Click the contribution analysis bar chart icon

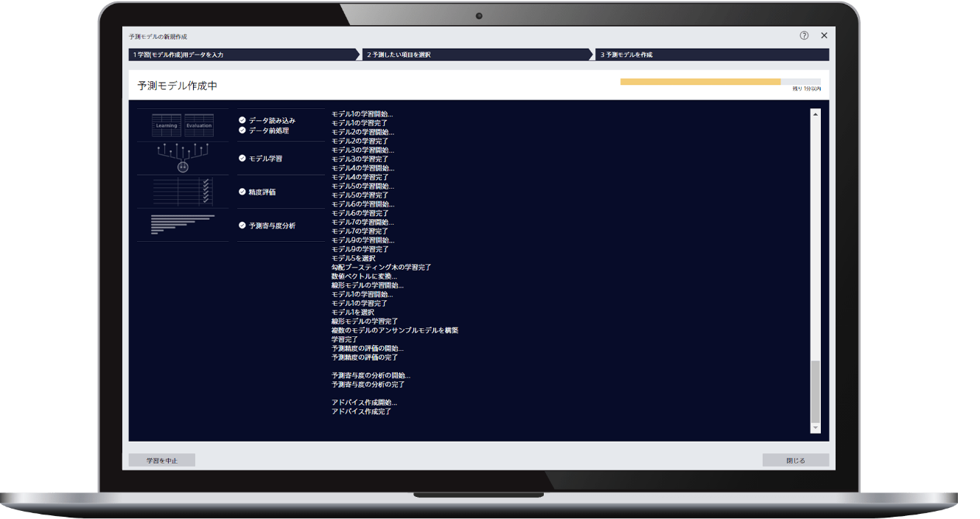tap(182, 225)
